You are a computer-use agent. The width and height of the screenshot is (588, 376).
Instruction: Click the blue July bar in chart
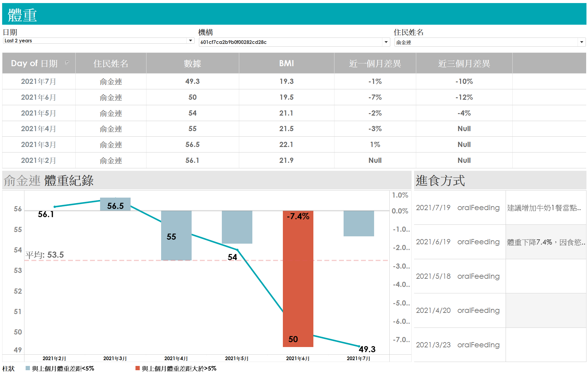(x=359, y=224)
